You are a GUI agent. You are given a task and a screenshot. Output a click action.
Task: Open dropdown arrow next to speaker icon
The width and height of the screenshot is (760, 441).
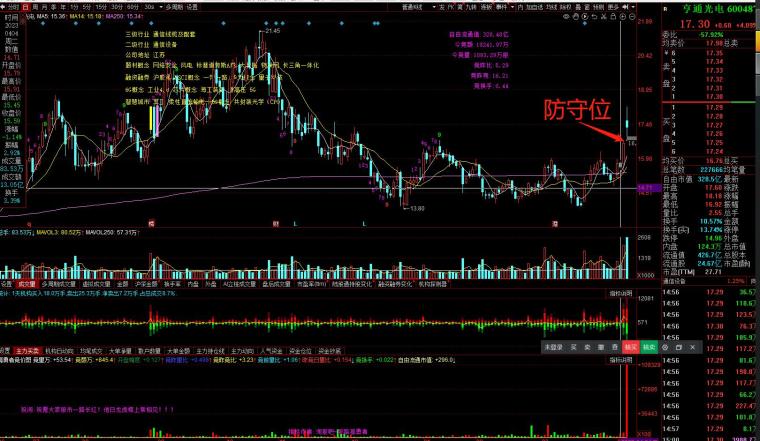[633, 7]
